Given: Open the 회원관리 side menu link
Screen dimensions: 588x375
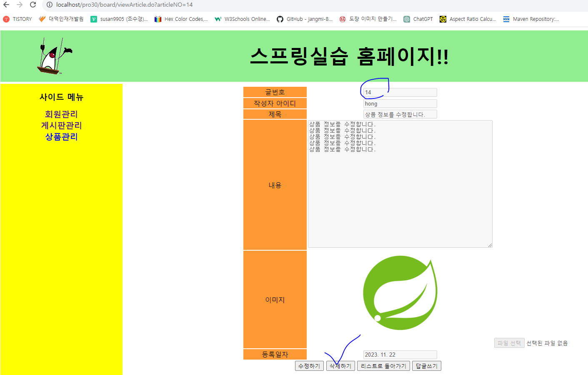Looking at the screenshot, I should [x=61, y=114].
